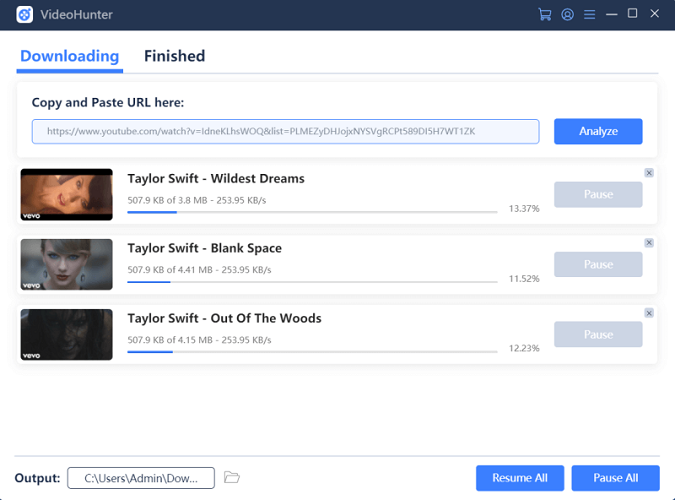The height and width of the screenshot is (500, 675).
Task: Click the 'Output:' label
Action: [x=37, y=478]
